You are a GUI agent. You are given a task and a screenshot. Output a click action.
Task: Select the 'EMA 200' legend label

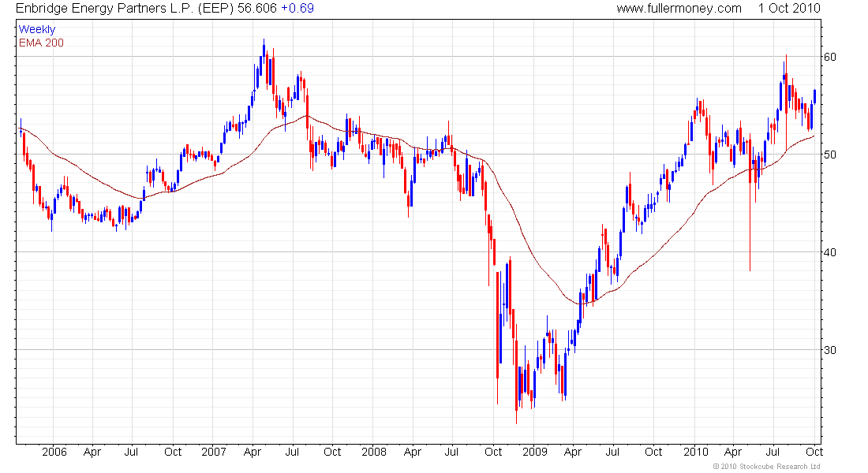pos(41,43)
